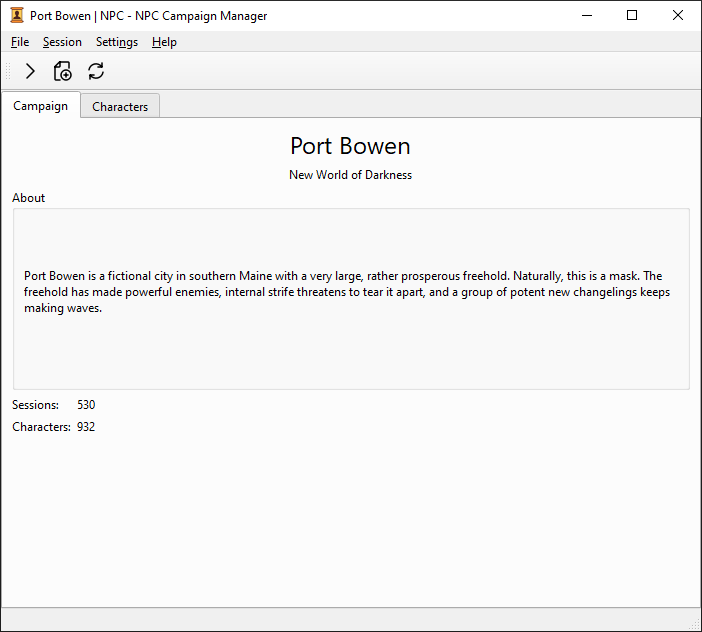Click the toolbar drag handle grip

click(8, 71)
